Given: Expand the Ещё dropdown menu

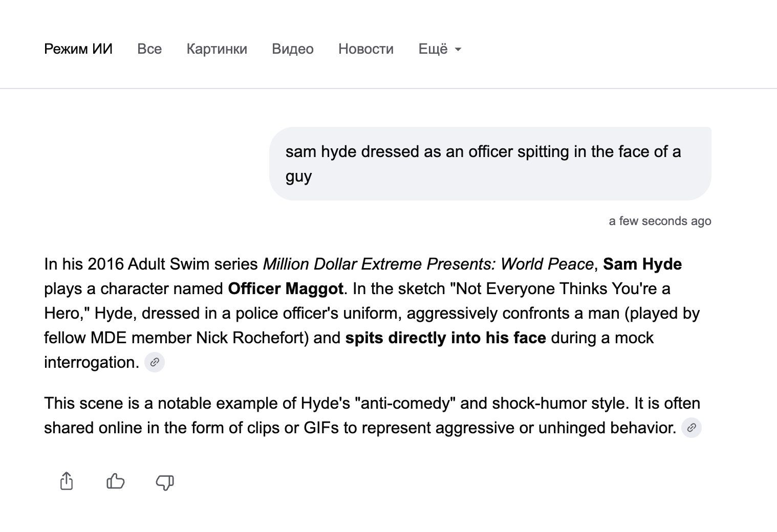Looking at the screenshot, I should (440, 49).
